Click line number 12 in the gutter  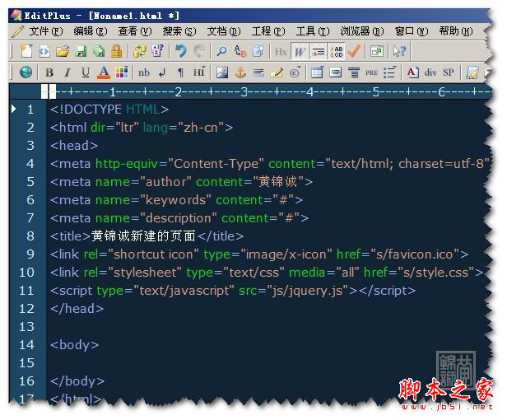click(26, 308)
